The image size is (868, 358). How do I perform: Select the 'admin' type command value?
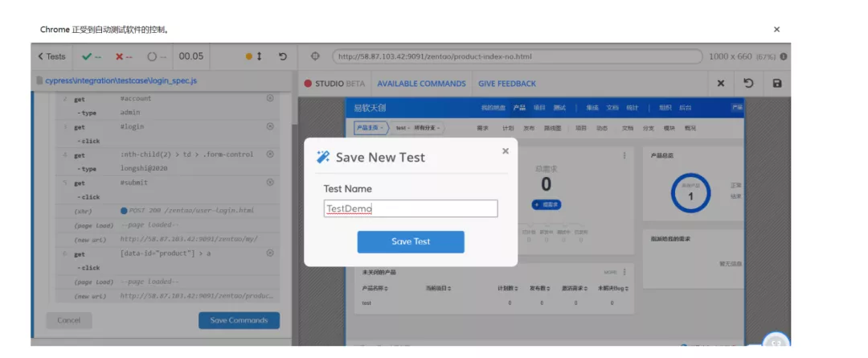tap(130, 113)
